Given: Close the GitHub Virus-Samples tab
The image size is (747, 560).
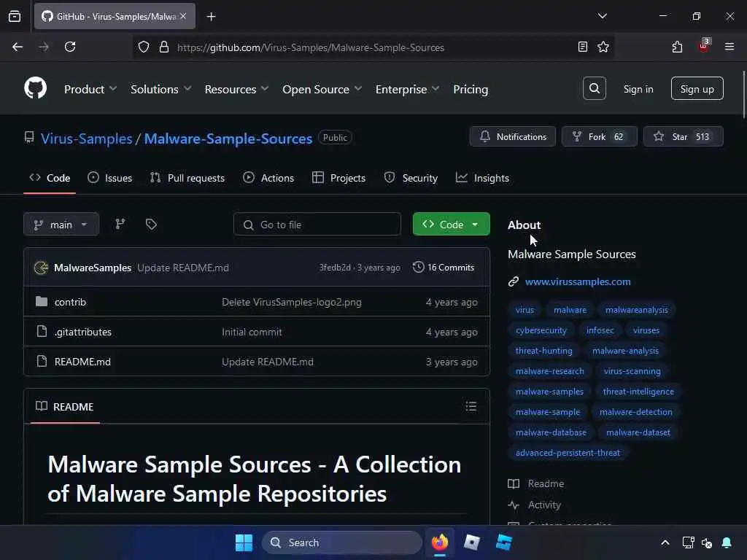Looking at the screenshot, I should click(183, 16).
